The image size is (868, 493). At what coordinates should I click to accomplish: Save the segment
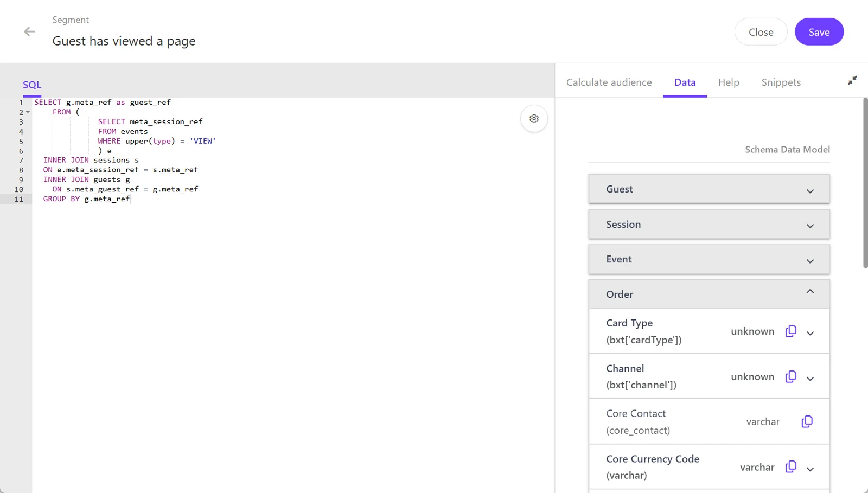819,32
